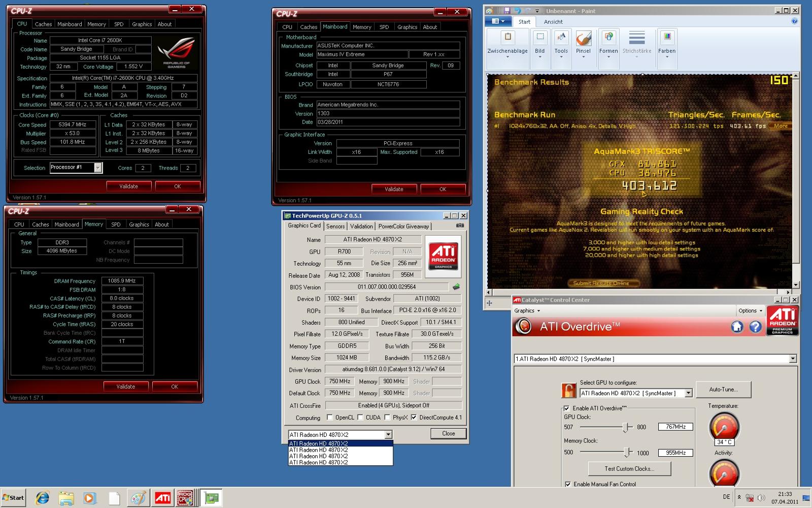
Task: Click the GPU Clock slider handle
Action: pos(626,427)
